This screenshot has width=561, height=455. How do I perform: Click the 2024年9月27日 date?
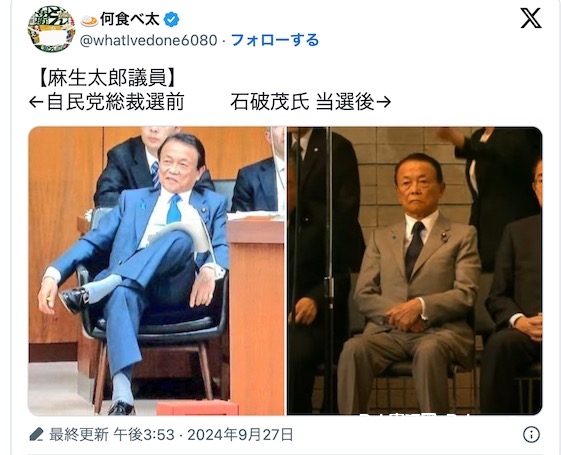coord(240,435)
